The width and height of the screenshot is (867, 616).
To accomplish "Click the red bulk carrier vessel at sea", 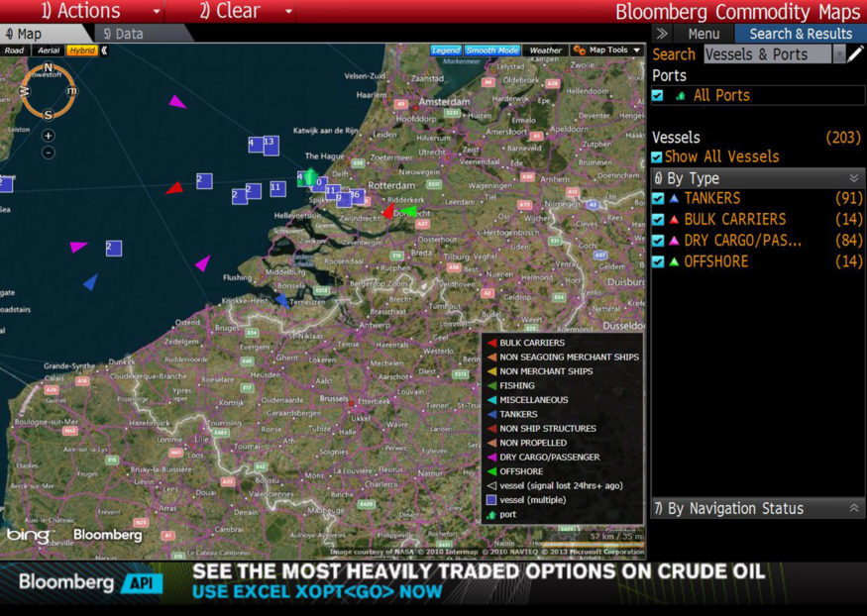I will pyautogui.click(x=175, y=188).
